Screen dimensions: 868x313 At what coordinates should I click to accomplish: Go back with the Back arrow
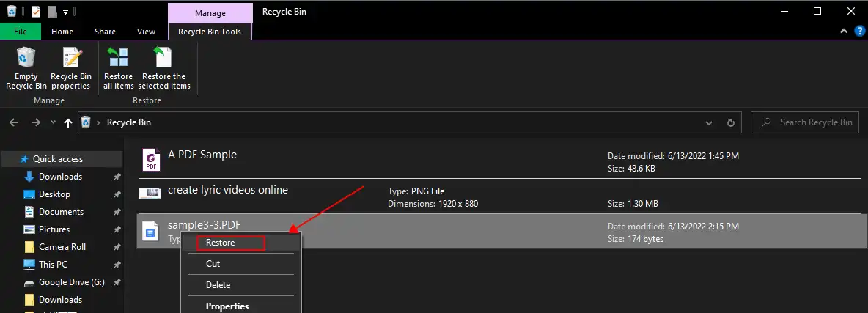point(14,123)
